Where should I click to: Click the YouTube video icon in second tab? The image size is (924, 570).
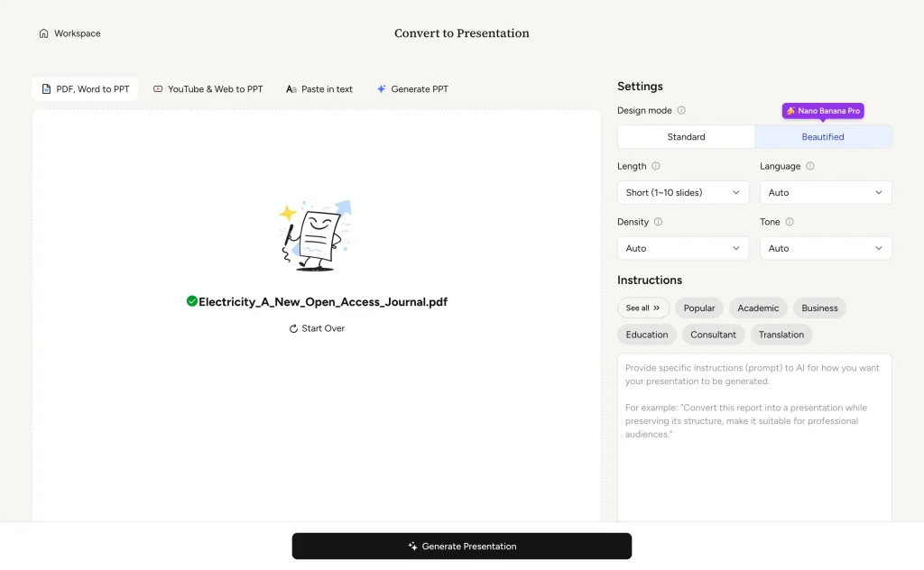point(158,89)
